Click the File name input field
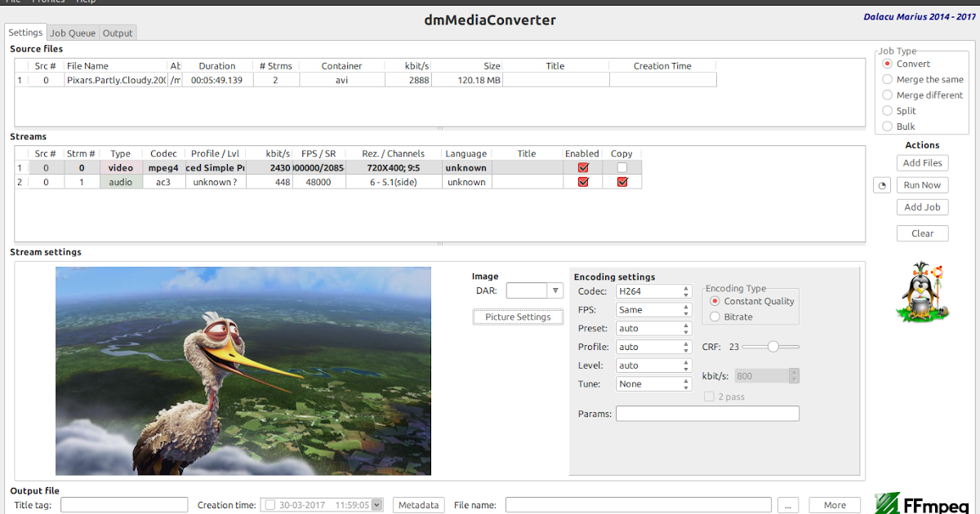 click(x=638, y=505)
